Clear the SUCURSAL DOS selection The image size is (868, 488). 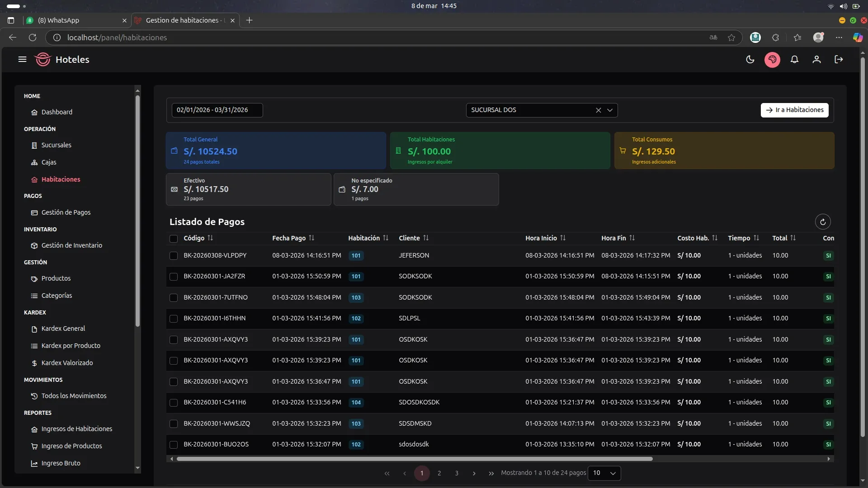pos(598,110)
